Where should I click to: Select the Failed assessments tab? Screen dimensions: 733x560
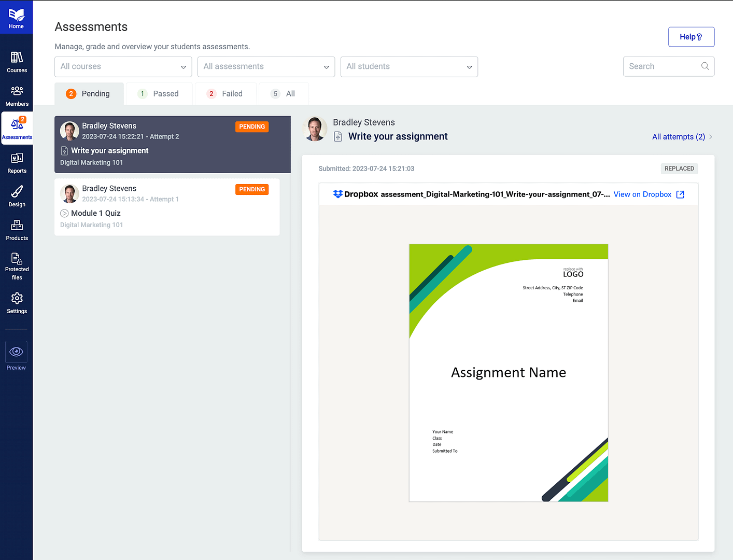pos(225,93)
